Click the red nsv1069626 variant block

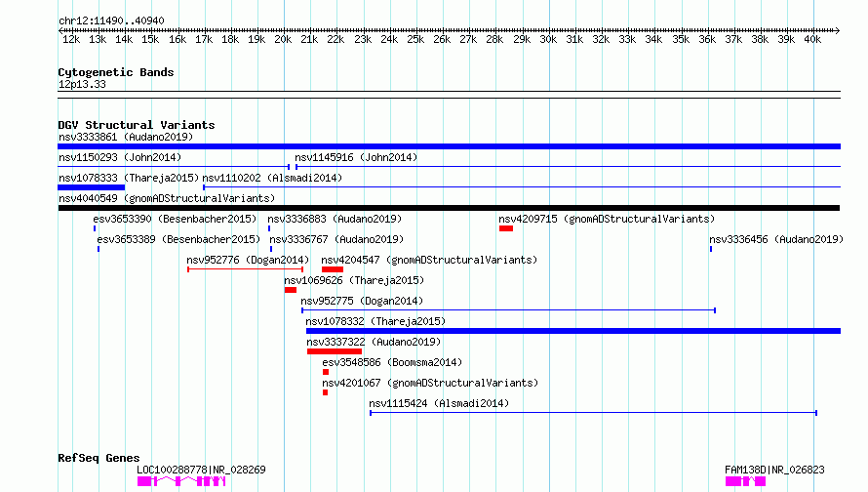point(291,290)
